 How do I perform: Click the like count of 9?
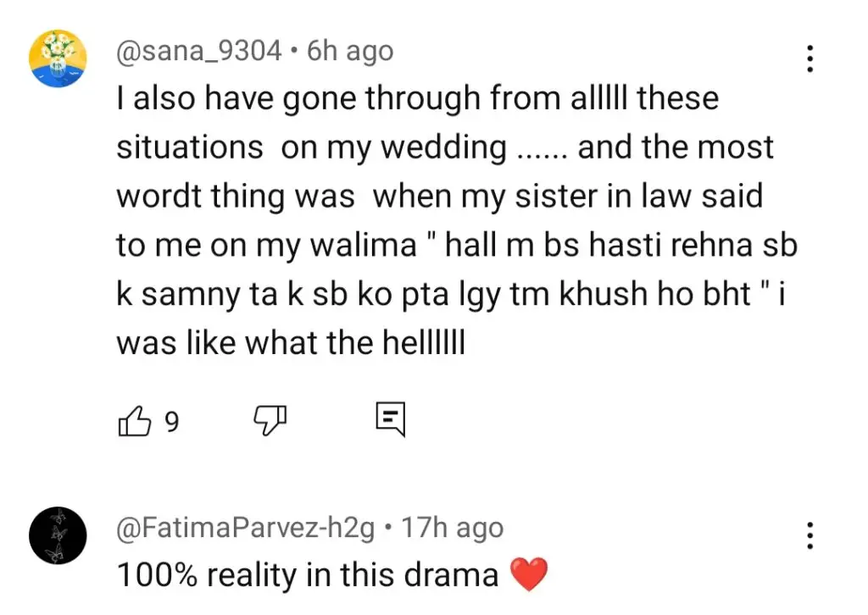171,421
